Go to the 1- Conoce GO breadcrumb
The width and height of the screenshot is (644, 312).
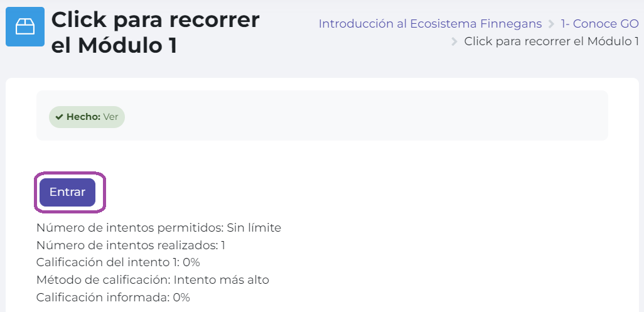click(x=599, y=24)
